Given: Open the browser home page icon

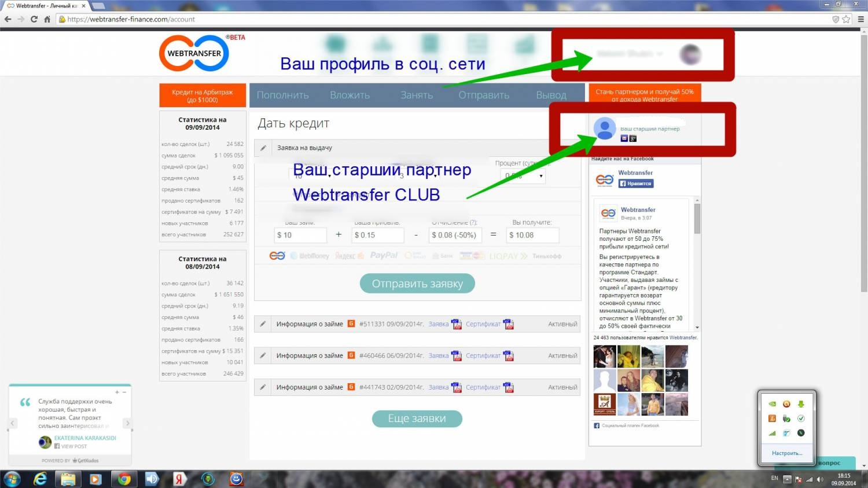Looking at the screenshot, I should (47, 19).
